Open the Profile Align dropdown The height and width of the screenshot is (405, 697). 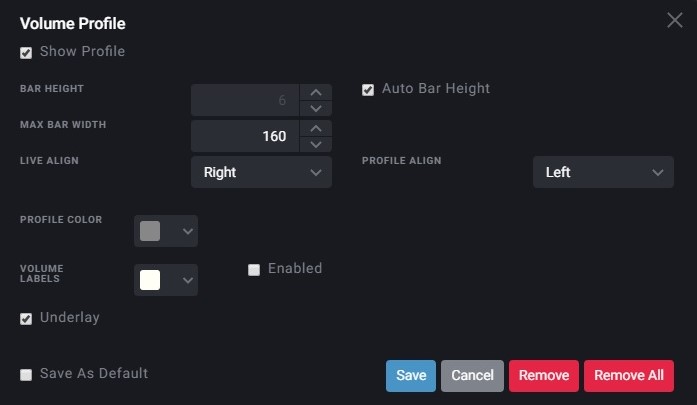(x=603, y=172)
